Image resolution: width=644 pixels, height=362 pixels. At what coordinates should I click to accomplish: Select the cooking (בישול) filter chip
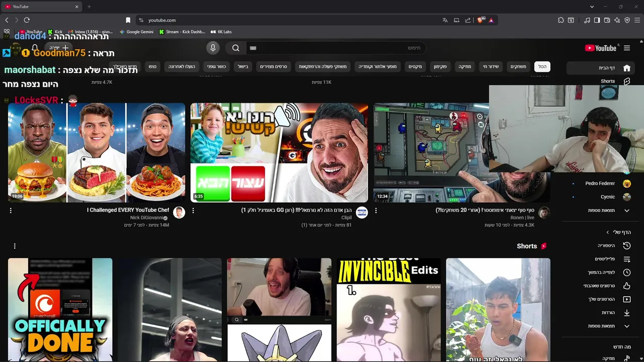point(243,66)
